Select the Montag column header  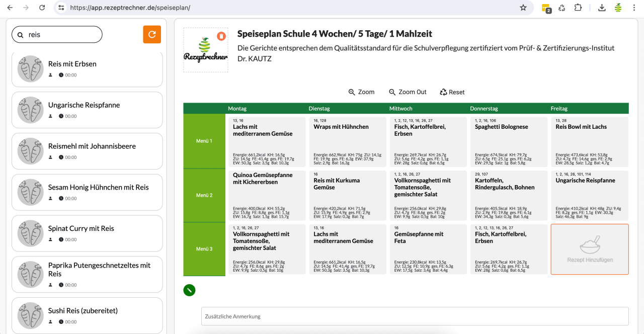click(x=237, y=108)
